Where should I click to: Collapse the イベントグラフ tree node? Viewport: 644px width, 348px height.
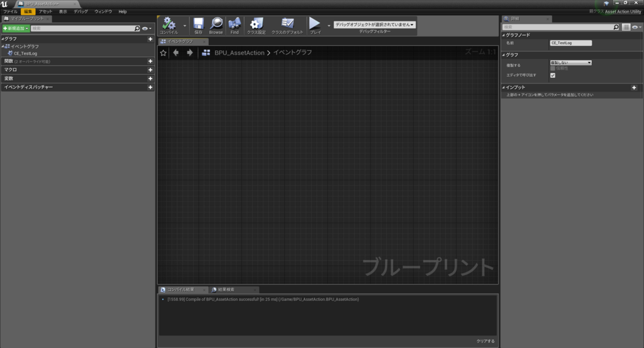3,46
